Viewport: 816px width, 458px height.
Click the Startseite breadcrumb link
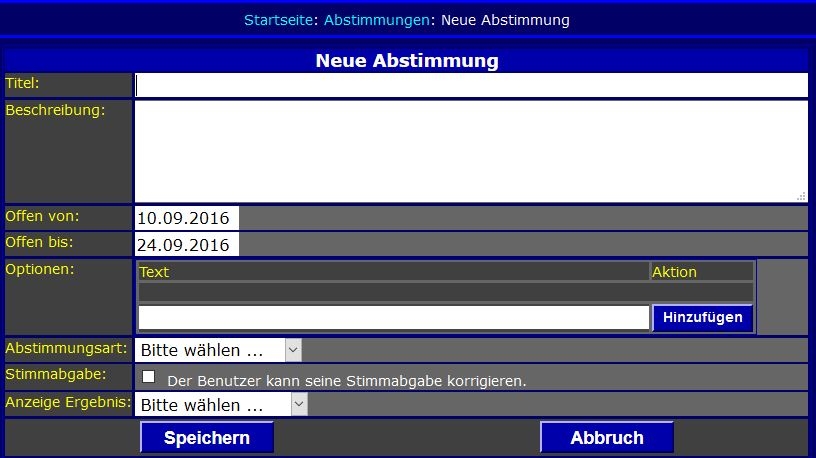point(279,20)
